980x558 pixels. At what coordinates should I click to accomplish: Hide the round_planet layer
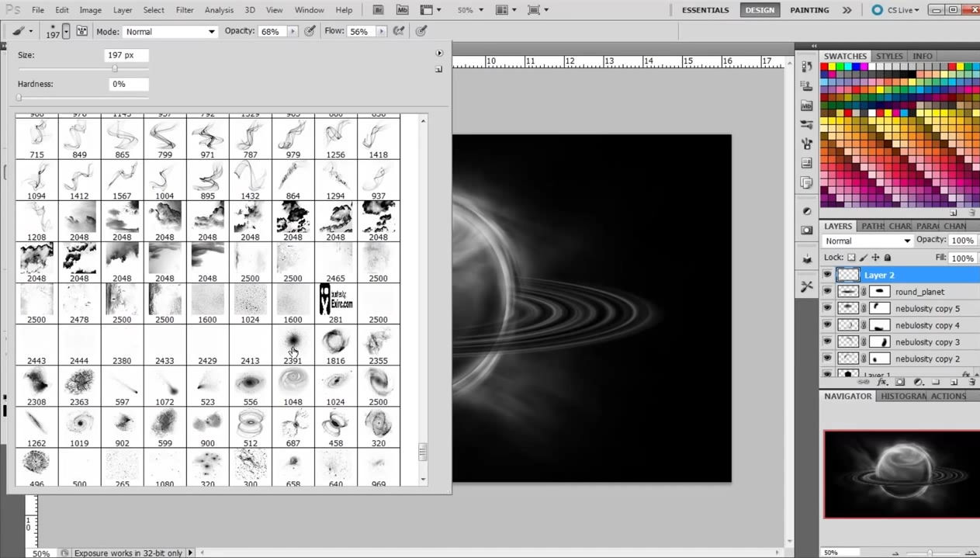click(x=827, y=292)
